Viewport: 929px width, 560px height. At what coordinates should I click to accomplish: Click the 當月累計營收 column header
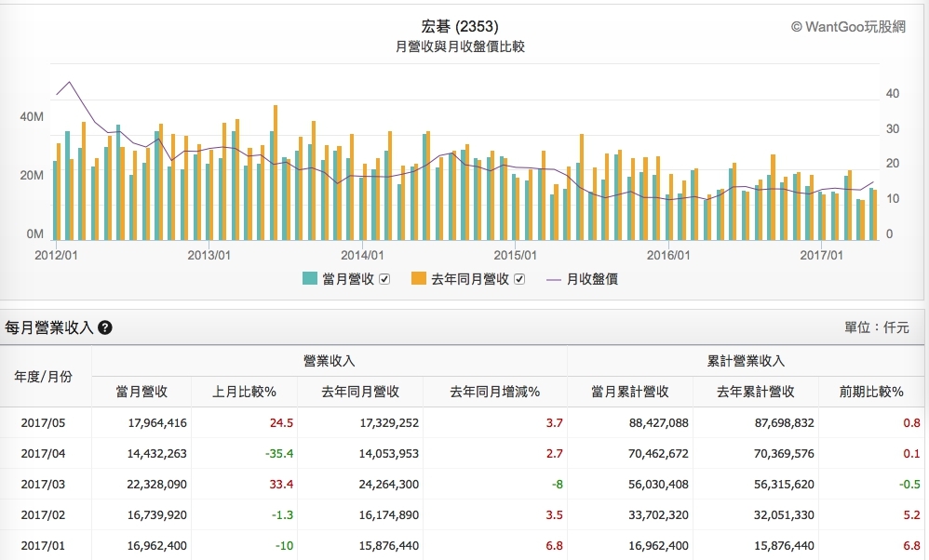coord(630,392)
